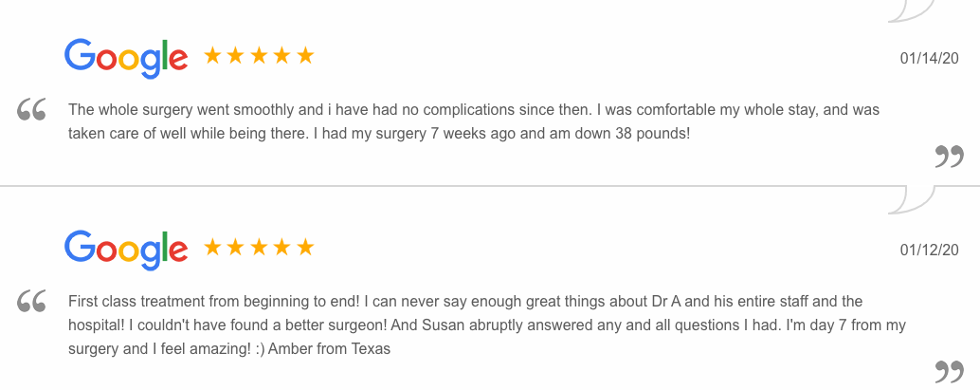Click the Google logo on the 01/12/20 review

tap(126, 251)
